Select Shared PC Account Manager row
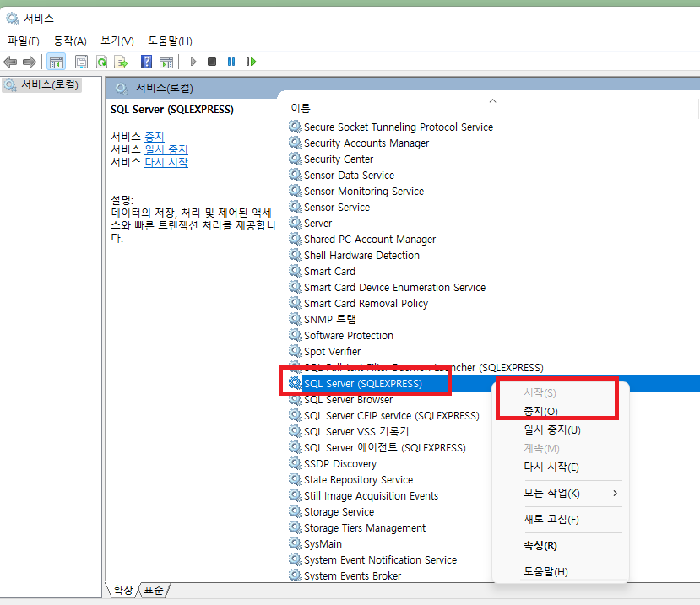 [369, 240]
